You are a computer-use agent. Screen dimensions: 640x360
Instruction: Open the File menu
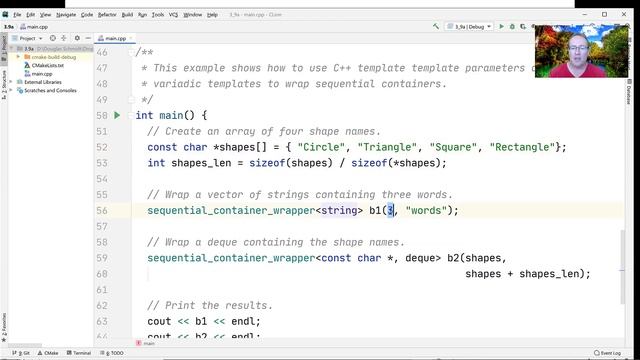click(17, 15)
